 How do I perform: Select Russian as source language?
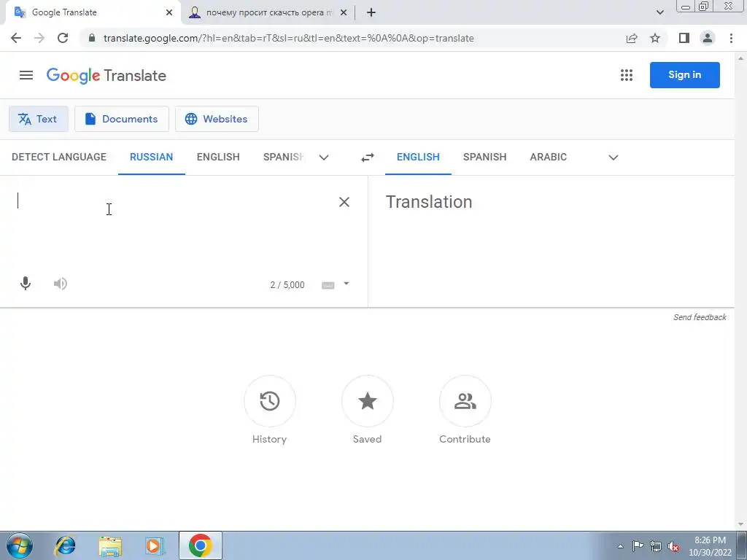tap(152, 157)
